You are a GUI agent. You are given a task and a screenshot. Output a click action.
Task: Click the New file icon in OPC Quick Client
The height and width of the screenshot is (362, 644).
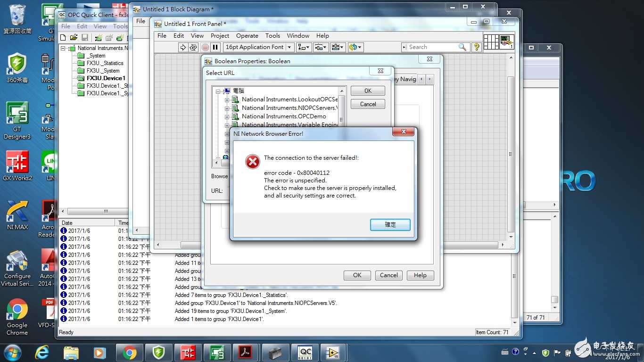pos(64,38)
